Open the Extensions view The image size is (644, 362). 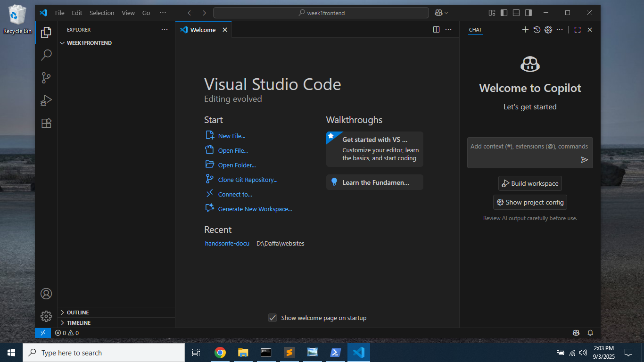[x=46, y=123]
